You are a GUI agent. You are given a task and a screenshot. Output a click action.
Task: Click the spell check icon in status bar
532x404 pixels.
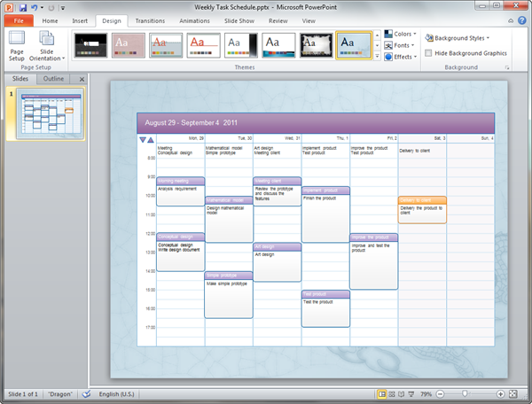coord(86,394)
